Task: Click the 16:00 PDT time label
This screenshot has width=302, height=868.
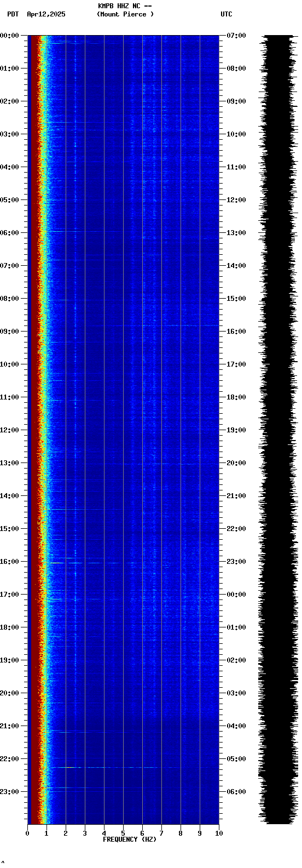Action: (x=9, y=562)
